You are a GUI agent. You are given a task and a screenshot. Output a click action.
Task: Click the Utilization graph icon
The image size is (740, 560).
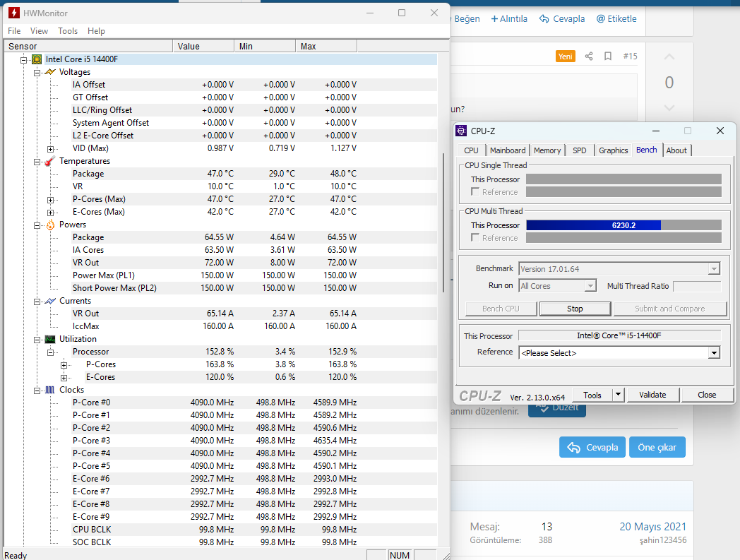50,339
